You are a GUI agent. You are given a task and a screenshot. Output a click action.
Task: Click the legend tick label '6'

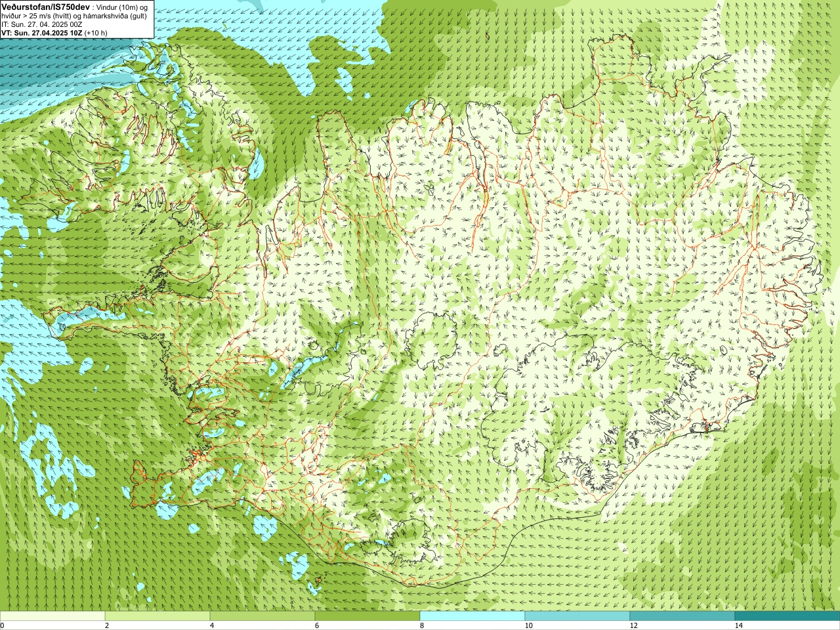click(x=317, y=625)
